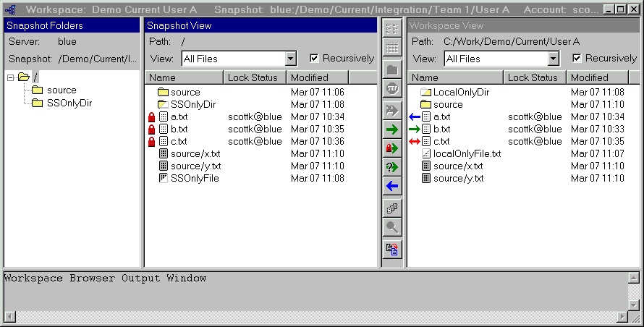644x327 pixels.
Task: Click the details table view toolbar icon
Action: coord(391,48)
